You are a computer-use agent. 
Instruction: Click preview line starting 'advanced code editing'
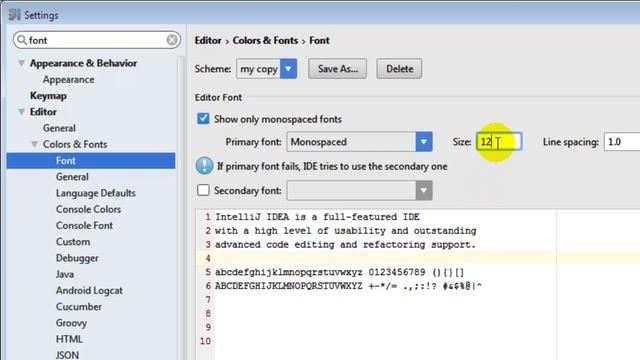(345, 244)
